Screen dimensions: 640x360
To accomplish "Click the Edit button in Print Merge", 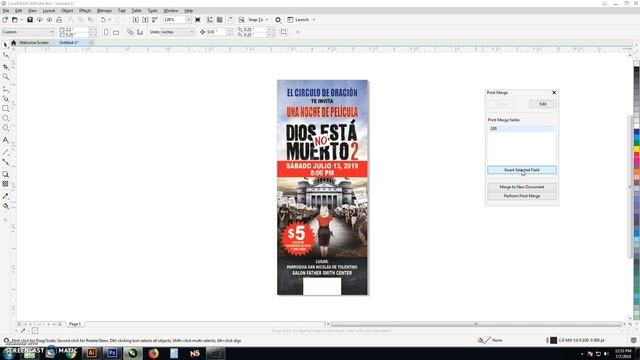I will [542, 104].
